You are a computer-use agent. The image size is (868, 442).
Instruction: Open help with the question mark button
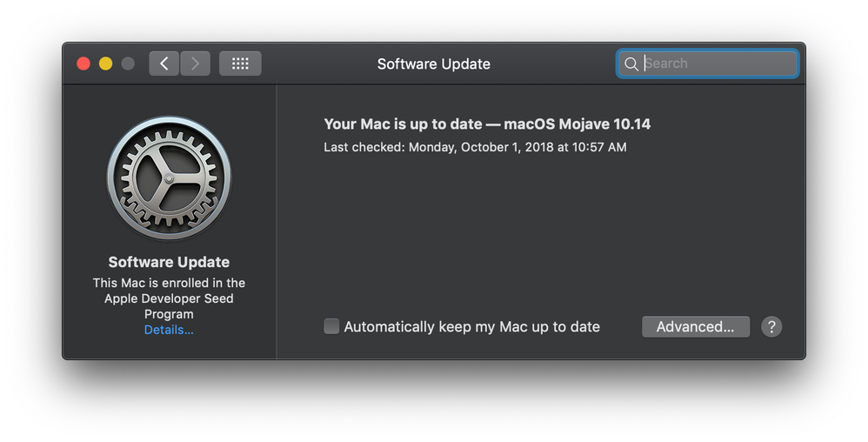pos(771,327)
